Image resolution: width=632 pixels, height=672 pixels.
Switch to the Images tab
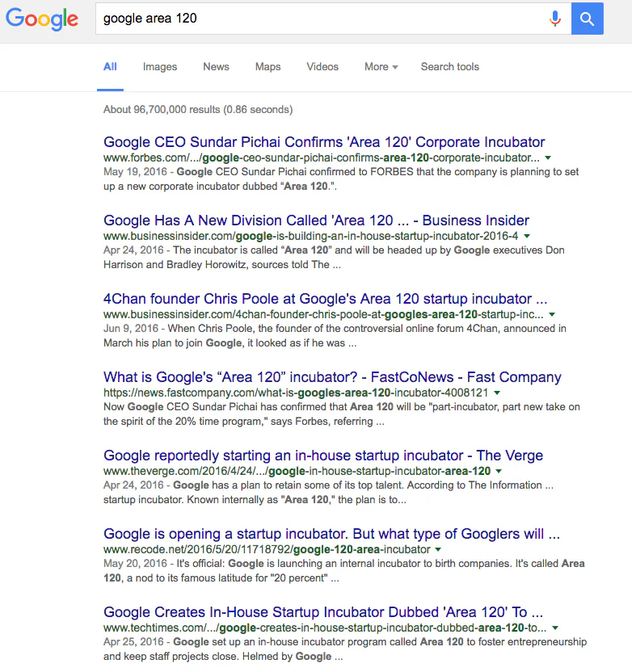pos(160,67)
